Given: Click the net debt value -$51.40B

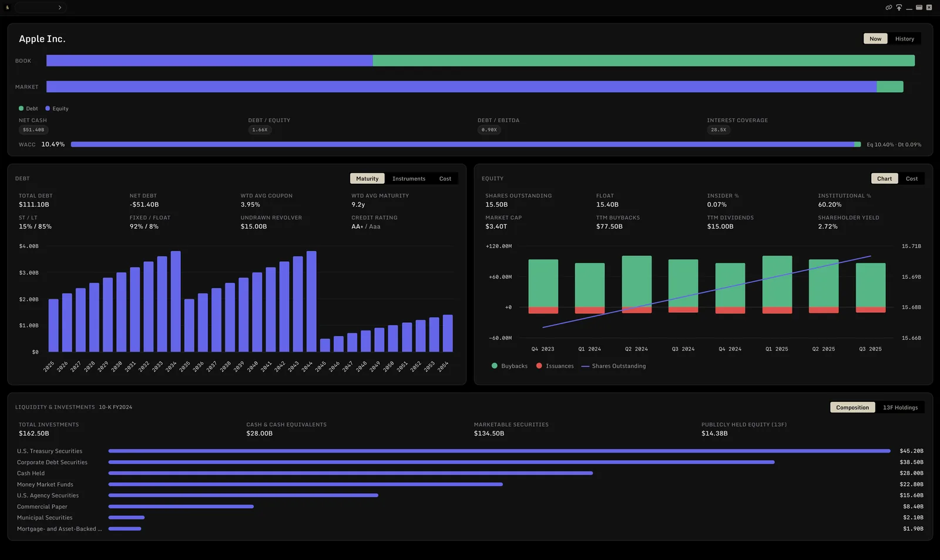Looking at the screenshot, I should (x=145, y=205).
